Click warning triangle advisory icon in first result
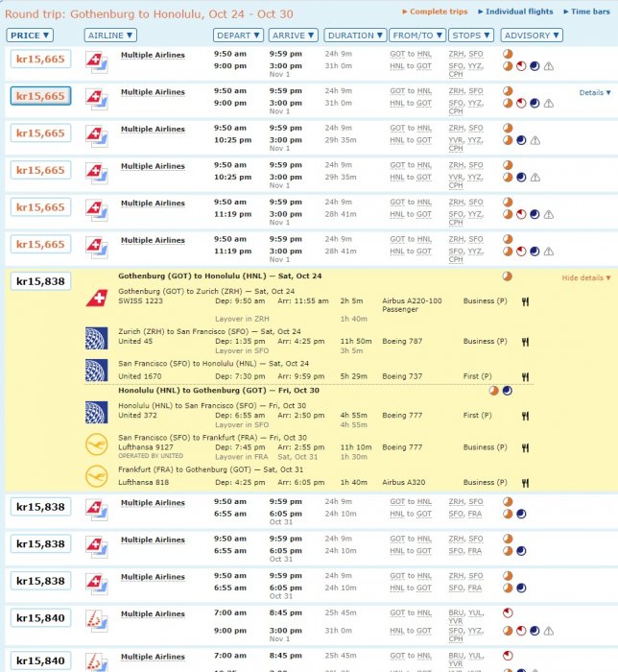Screen dimensions: 618x672 [x=548, y=66]
